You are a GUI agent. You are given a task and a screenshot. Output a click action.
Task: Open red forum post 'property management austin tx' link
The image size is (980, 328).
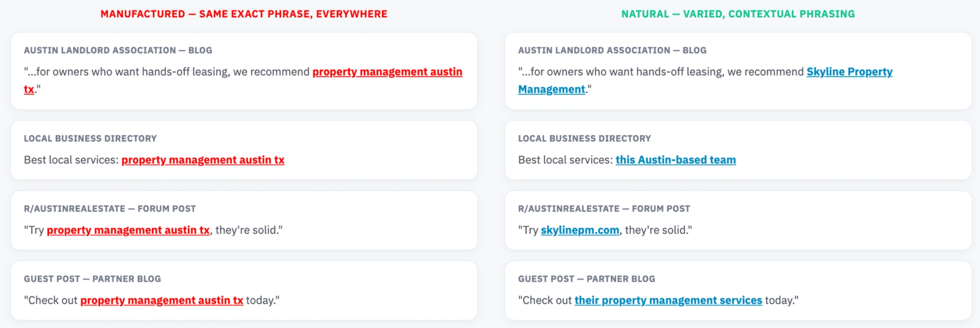128,230
